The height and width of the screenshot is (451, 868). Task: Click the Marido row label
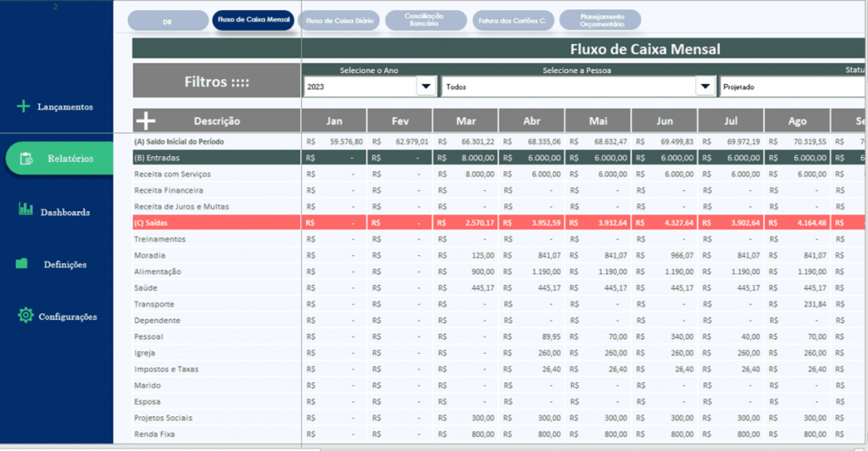pyautogui.click(x=147, y=385)
